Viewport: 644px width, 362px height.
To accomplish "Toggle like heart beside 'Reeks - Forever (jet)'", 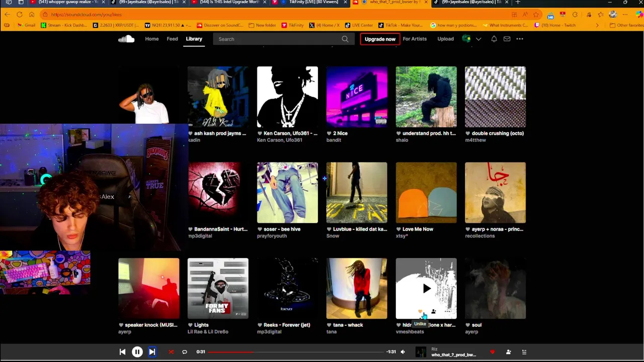I will point(260,325).
